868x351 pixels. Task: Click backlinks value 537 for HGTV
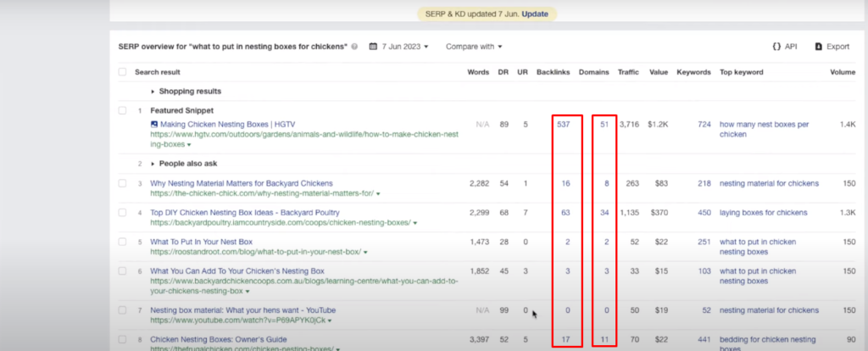point(564,125)
